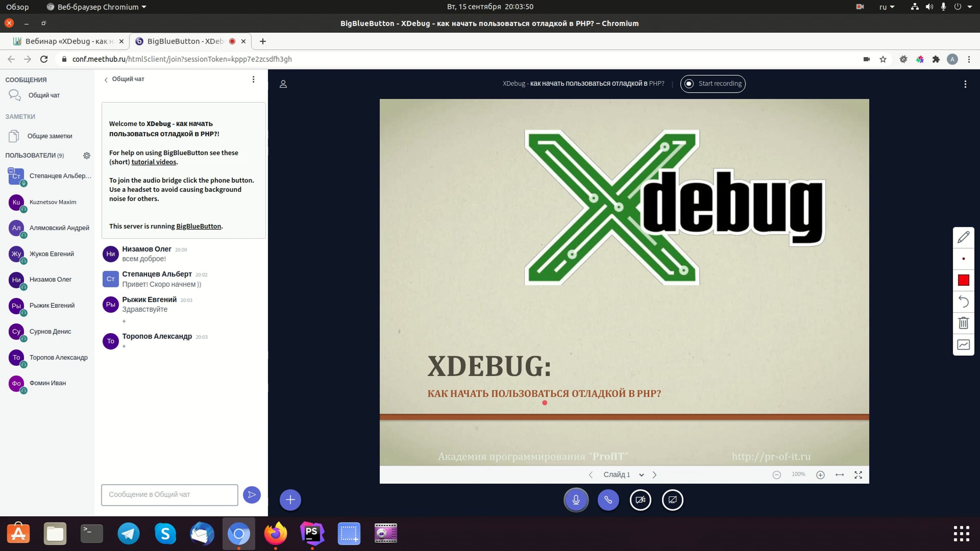Click Start recording button
The width and height of the screenshot is (980, 551).
point(713,84)
